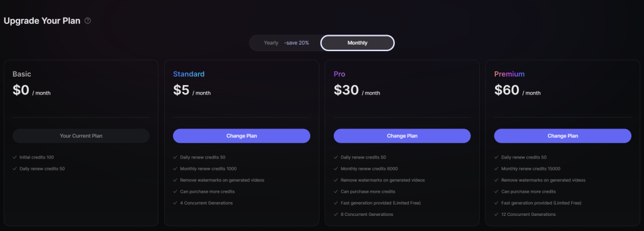Click checkmark beside 12 Concurrent Generations
The height and width of the screenshot is (231, 644).
[x=497, y=215]
